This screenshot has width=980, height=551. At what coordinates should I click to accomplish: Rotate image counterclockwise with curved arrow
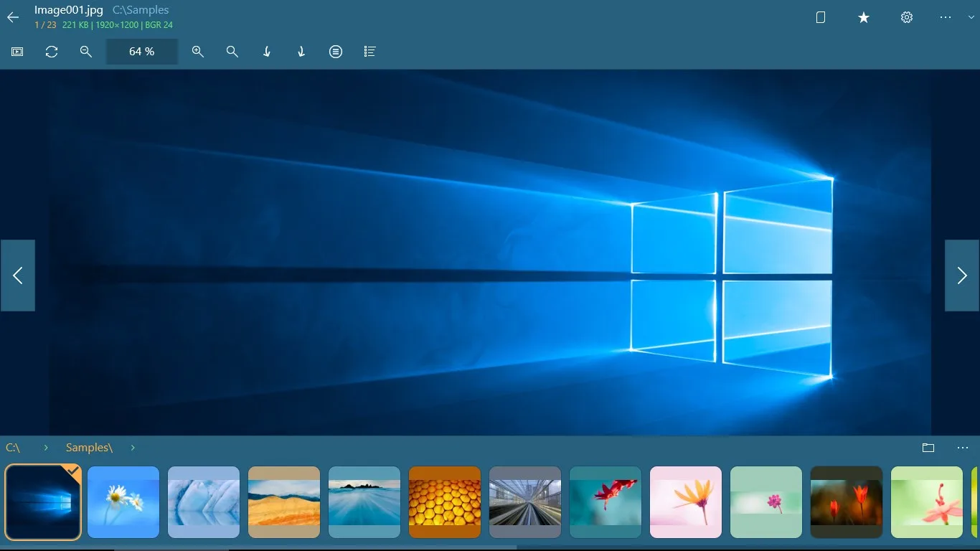(267, 52)
